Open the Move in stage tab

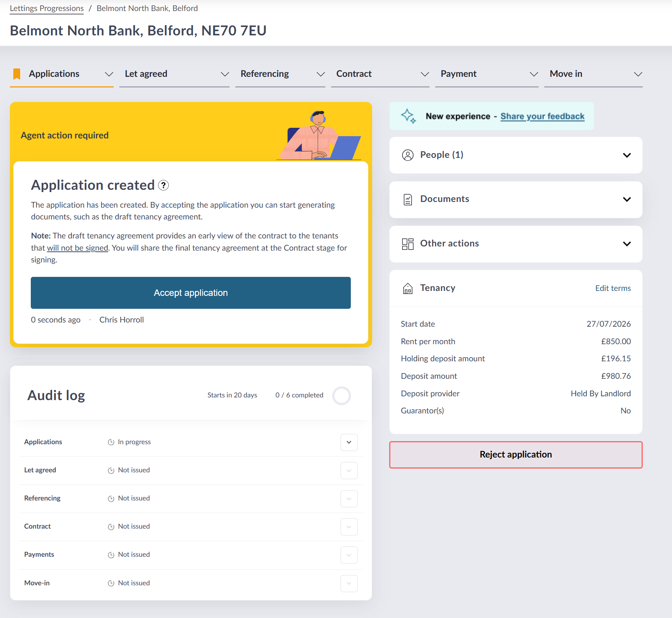point(593,74)
